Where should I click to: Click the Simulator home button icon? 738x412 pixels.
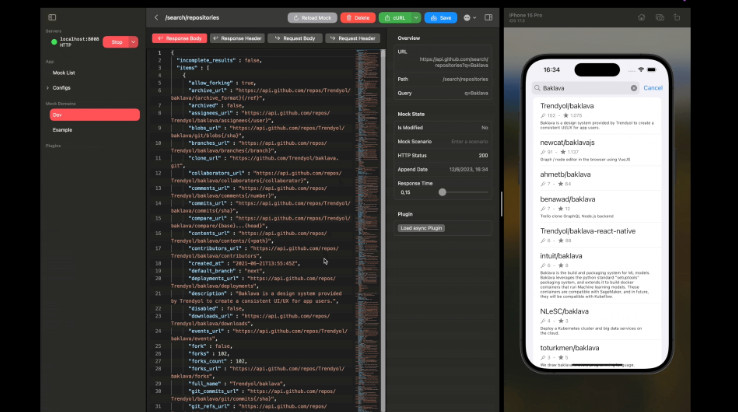(x=642, y=17)
